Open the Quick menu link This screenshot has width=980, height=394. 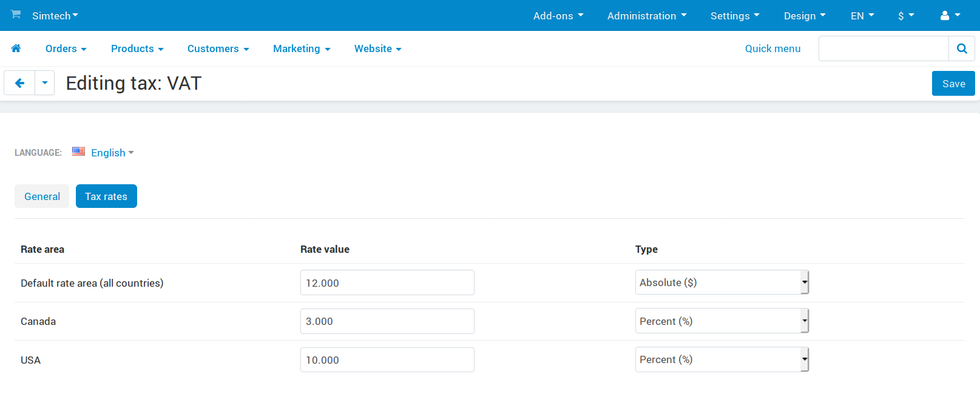point(772,48)
